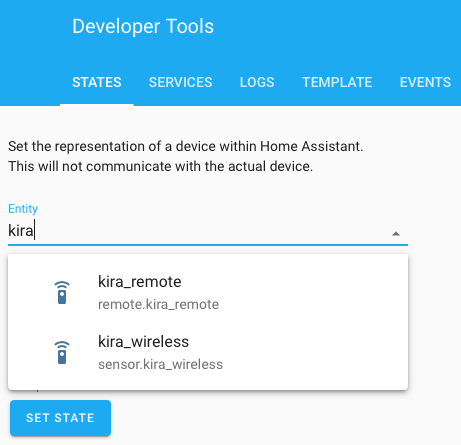Image resolution: width=461 pixels, height=445 pixels.
Task: Click the white indicator under STATES tab
Action: tap(97, 105)
